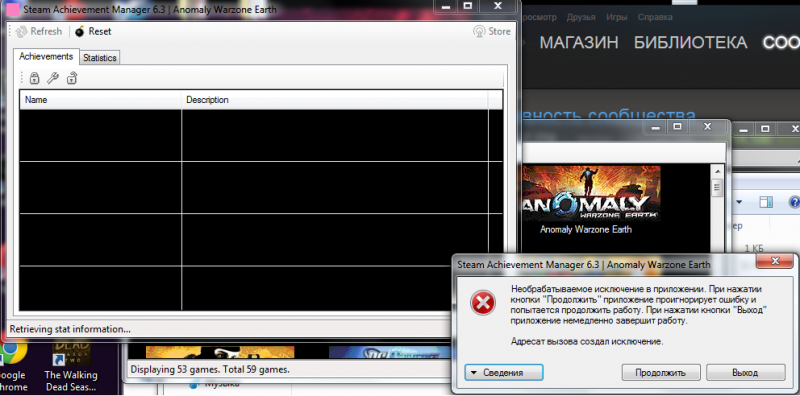Click the Продолжить button
The image size is (800, 396).
point(661,373)
